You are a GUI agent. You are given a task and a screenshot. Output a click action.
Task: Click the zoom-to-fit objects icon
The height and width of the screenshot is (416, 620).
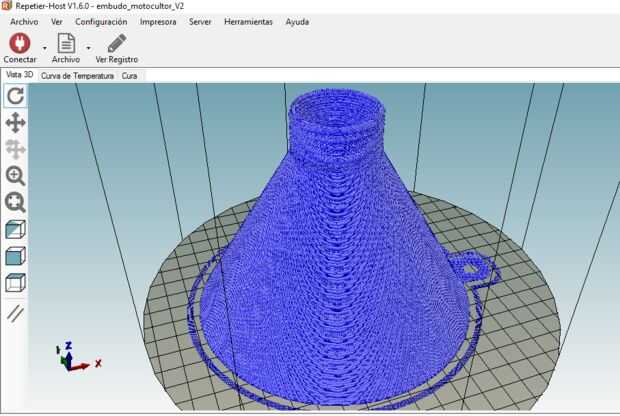[15, 202]
